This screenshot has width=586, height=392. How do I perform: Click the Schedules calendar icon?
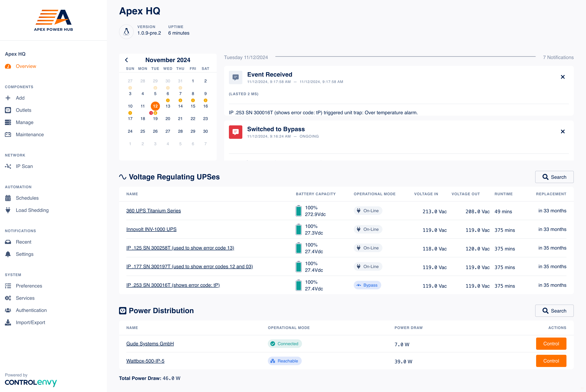point(8,198)
